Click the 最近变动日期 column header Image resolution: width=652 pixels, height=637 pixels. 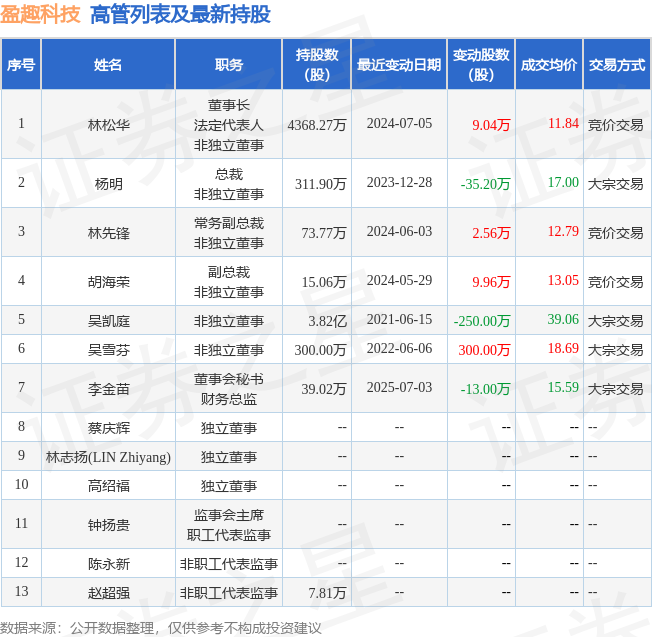point(399,65)
